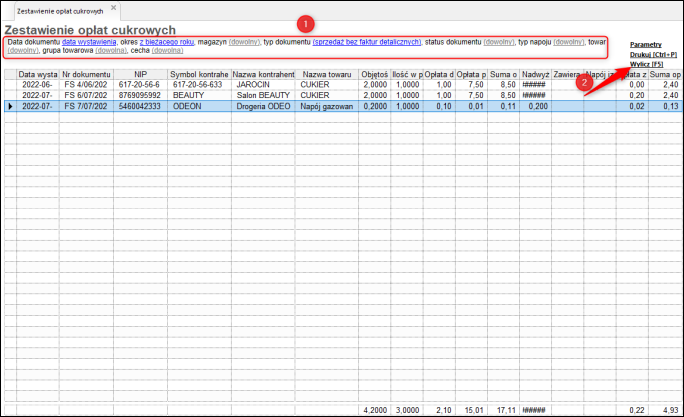Click the 'Suma o' column header
This screenshot has width=684, height=417.
(503, 74)
